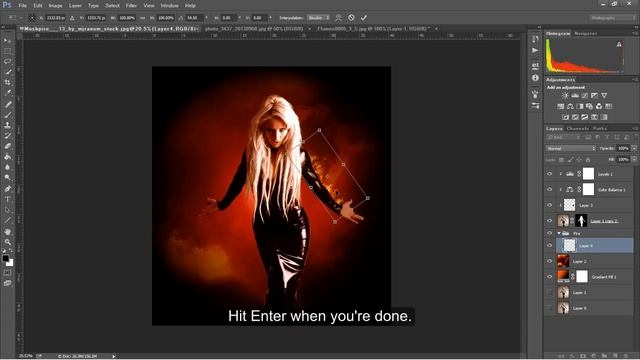
Task: Select the Clone Stamp tool
Action: tap(7, 125)
